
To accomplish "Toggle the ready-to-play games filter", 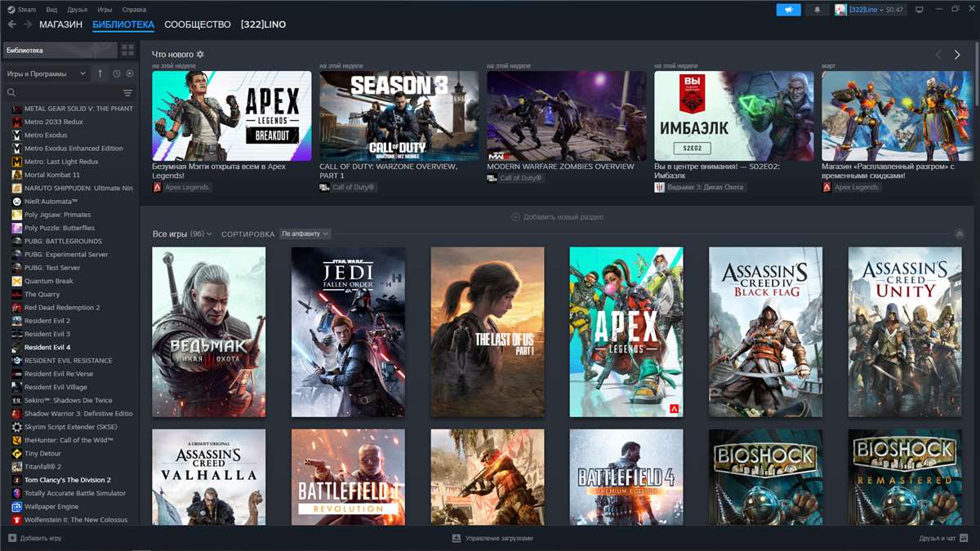I will point(130,73).
